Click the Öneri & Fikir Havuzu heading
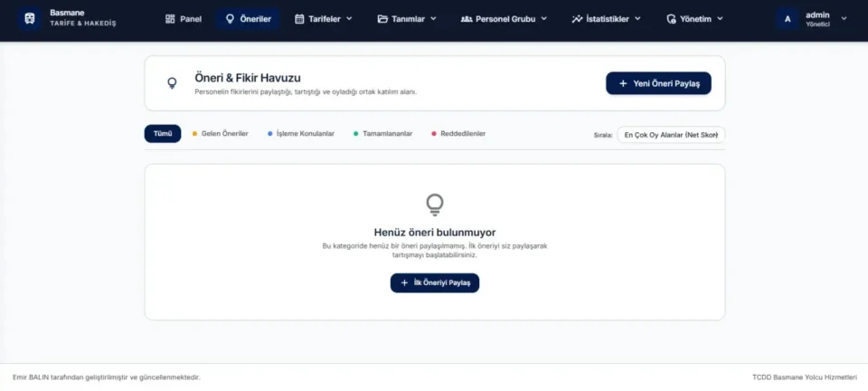 point(248,78)
